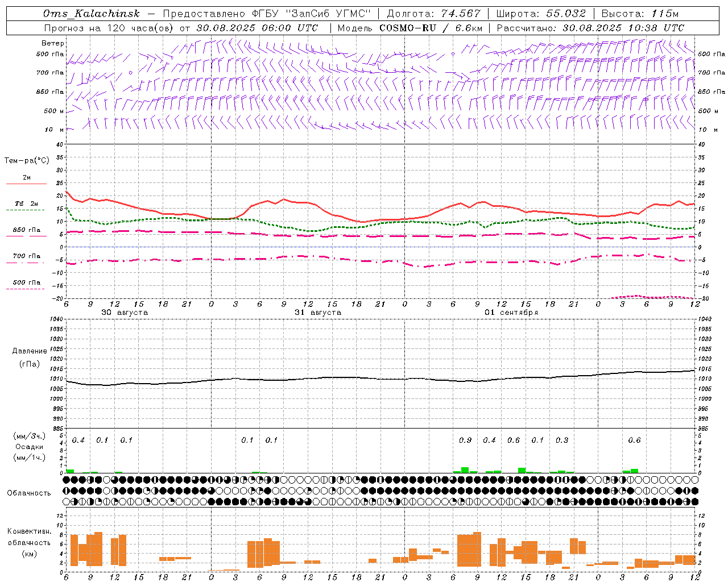This screenshot has width=728, height=582.
Task: Click the "Осадки" precipitation label
Action: (x=30, y=447)
